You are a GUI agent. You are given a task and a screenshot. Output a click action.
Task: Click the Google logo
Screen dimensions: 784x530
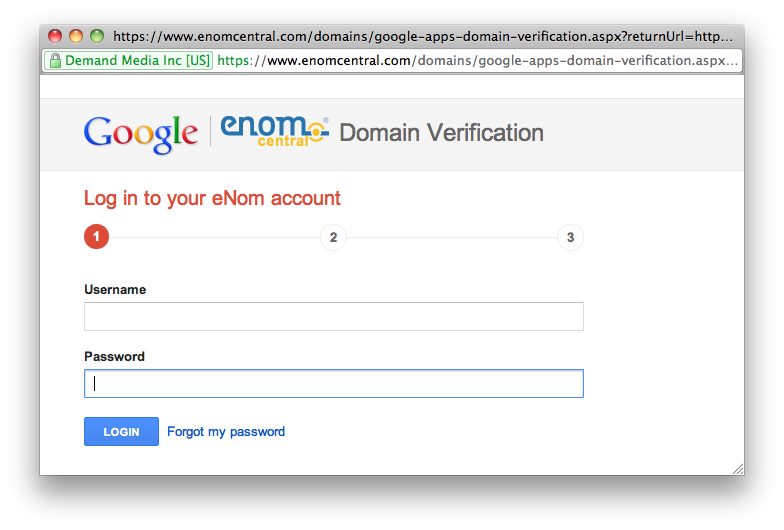click(x=141, y=133)
